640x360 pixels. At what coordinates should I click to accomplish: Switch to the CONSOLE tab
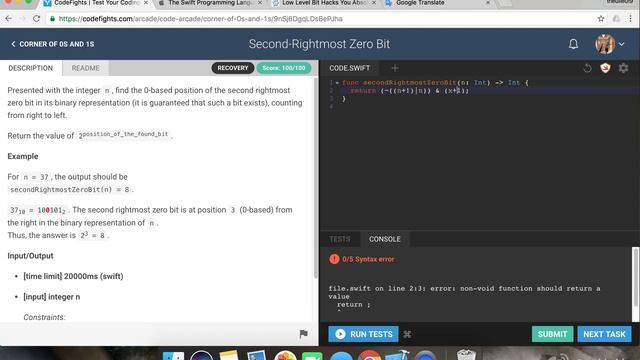pos(384,239)
